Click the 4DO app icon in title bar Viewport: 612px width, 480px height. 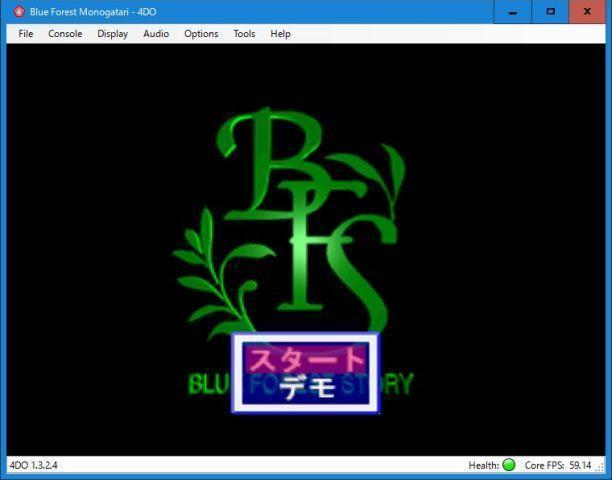coord(17,11)
